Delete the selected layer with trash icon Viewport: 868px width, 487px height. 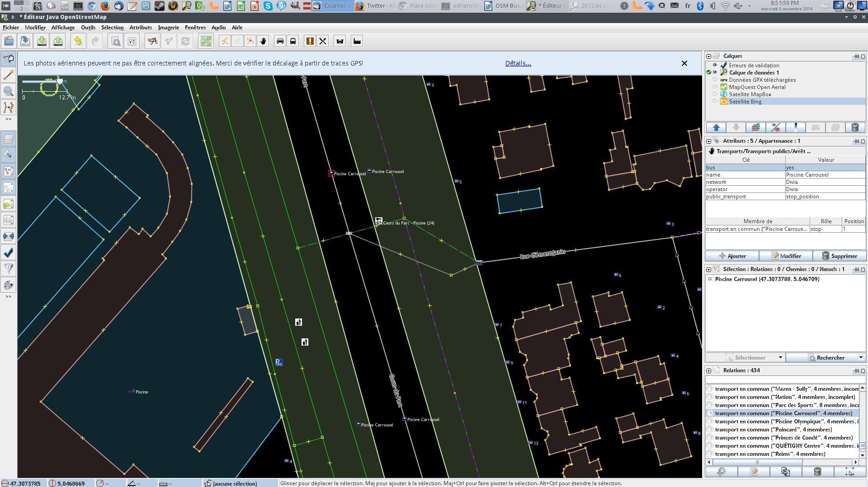pyautogui.click(x=855, y=127)
